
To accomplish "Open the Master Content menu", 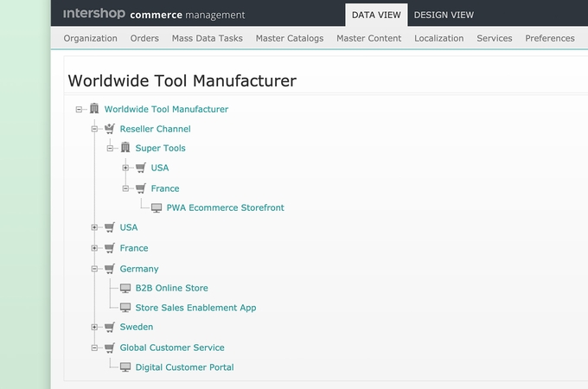I will coord(368,38).
